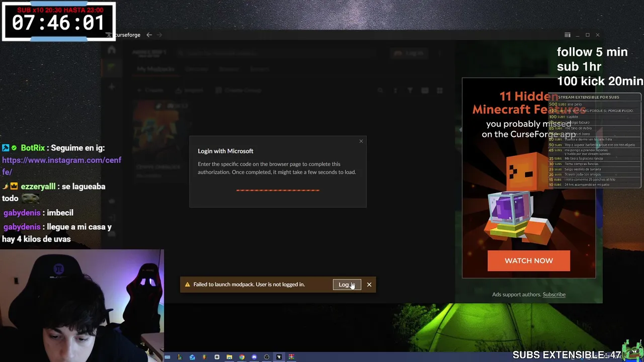This screenshot has height=362, width=644.
Task: Go back with CurseForge back arrow
Action: click(149, 35)
